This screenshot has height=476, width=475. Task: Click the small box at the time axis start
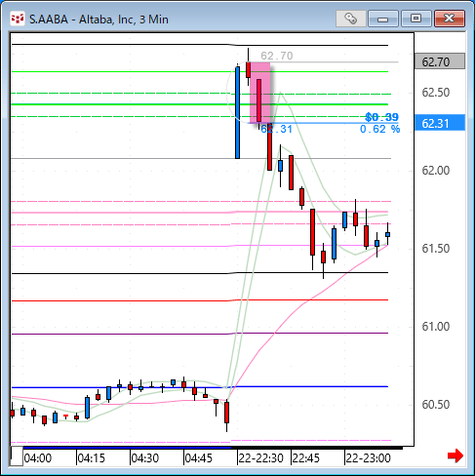tap(17, 456)
